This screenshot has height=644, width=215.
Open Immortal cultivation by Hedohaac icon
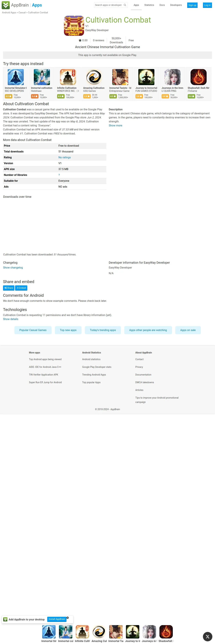click(x=42, y=77)
